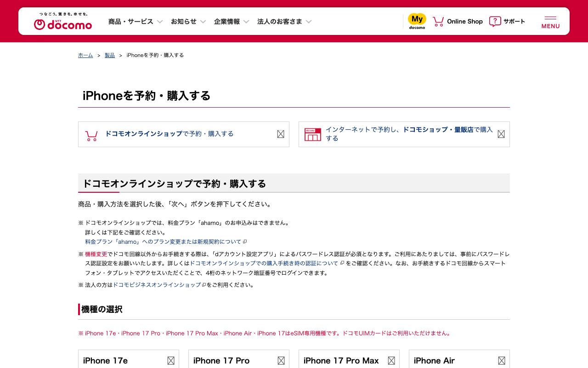Click the arrow icon on the iPhone 17 Pro card
Screen dimensions: 588x368
tap(281, 361)
